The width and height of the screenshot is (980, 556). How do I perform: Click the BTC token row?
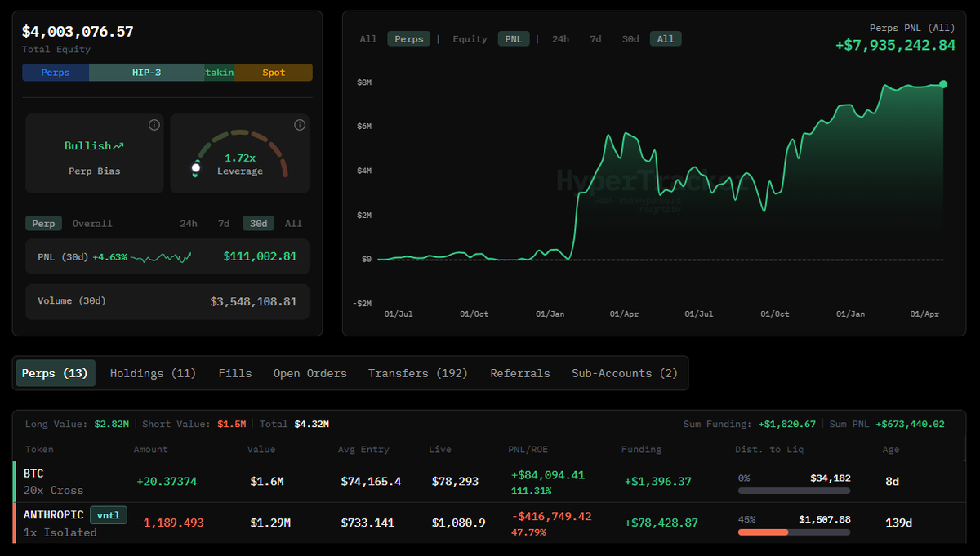point(489,482)
